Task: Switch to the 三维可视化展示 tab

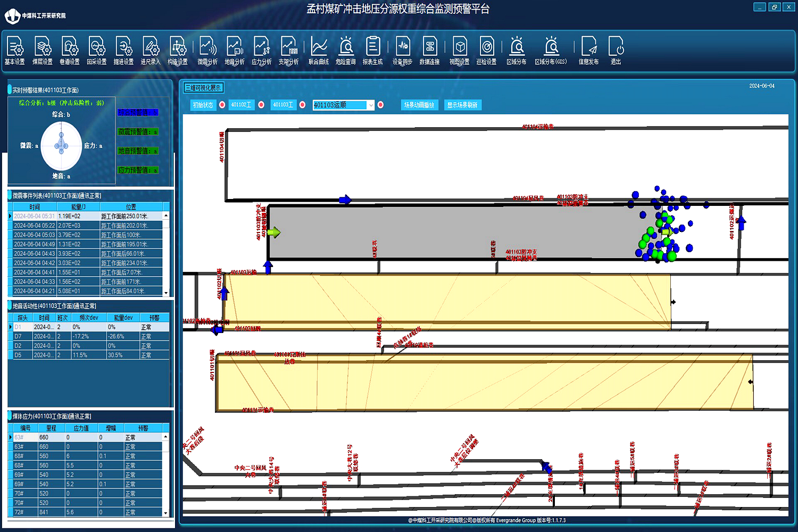Action: pyautogui.click(x=203, y=88)
